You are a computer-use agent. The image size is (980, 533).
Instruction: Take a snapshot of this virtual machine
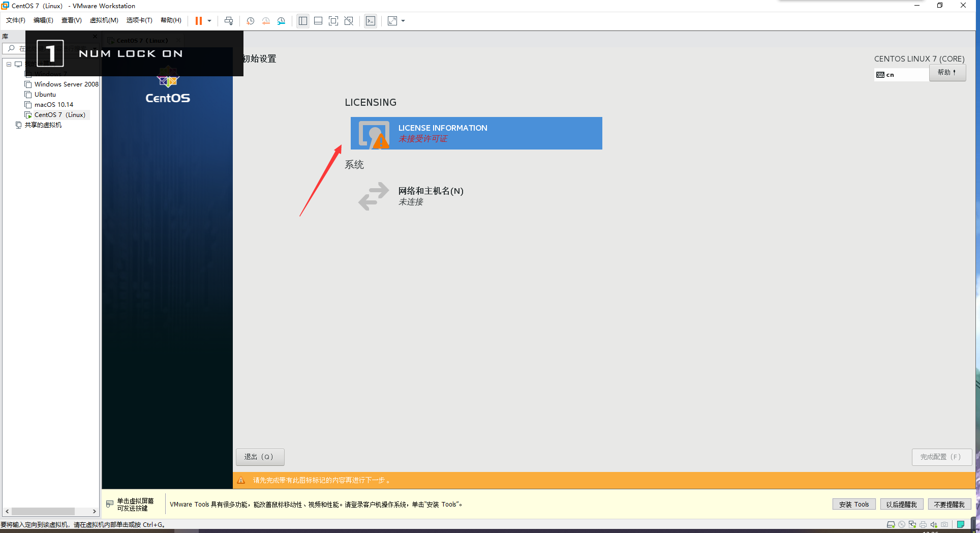pyautogui.click(x=251, y=21)
